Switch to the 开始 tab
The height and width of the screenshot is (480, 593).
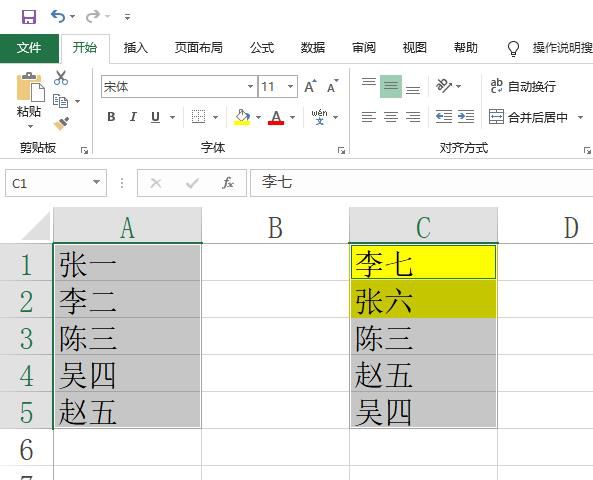pyautogui.click(x=85, y=48)
